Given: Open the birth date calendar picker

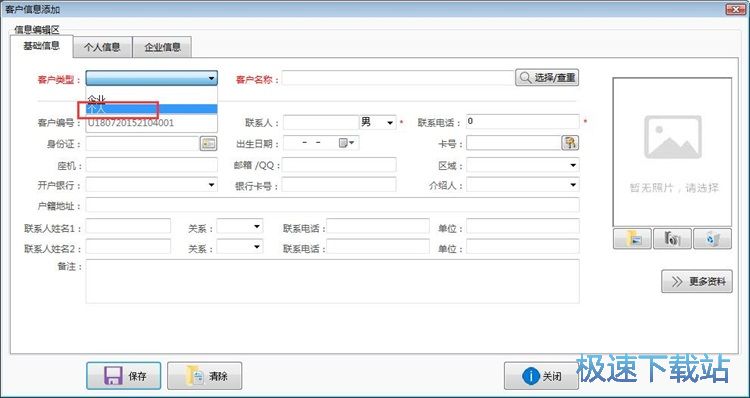Looking at the screenshot, I should [346, 143].
